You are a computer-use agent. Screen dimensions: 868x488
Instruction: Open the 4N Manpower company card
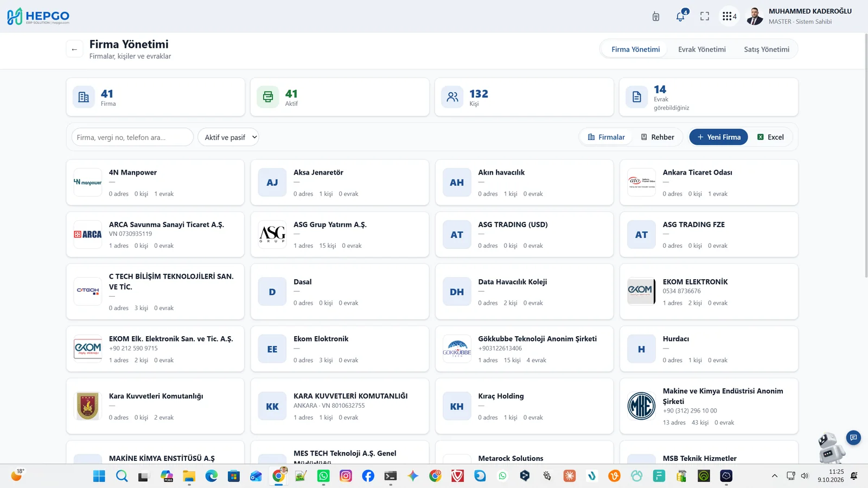coord(155,182)
